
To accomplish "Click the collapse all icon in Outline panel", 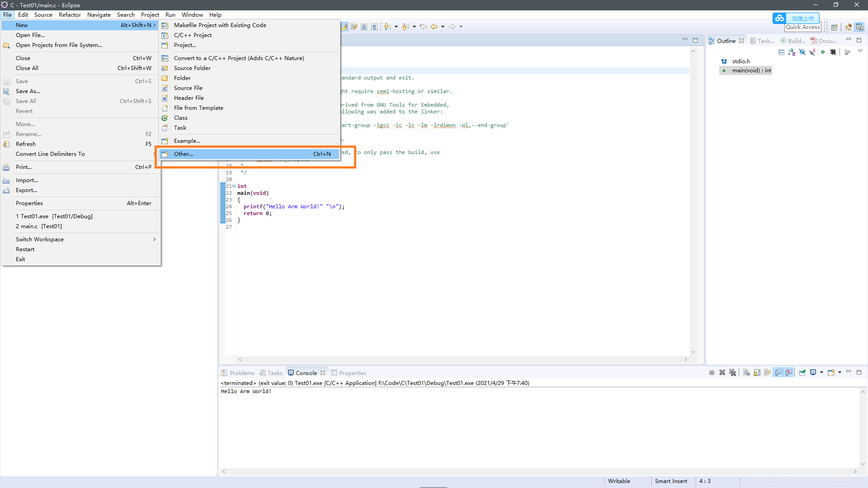I will point(783,52).
